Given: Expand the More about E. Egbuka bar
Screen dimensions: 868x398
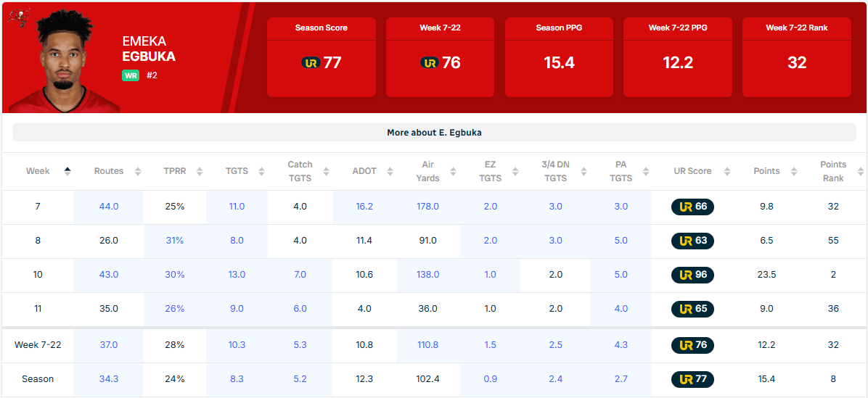Looking at the screenshot, I should (434, 133).
